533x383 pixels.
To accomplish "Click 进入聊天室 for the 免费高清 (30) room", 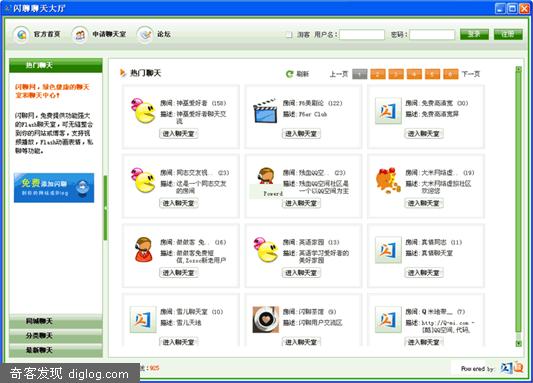I will tap(424, 134).
